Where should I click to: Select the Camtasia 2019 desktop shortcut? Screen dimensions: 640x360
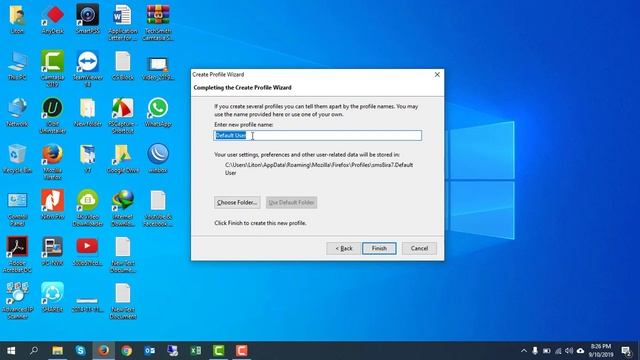point(53,69)
